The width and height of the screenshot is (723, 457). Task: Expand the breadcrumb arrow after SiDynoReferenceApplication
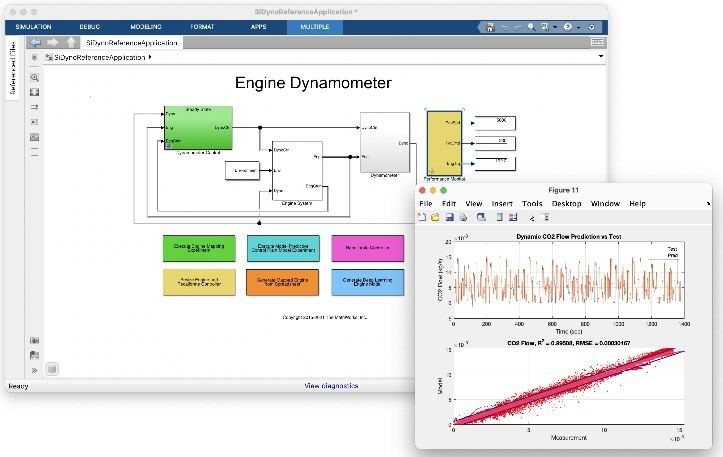pos(150,57)
